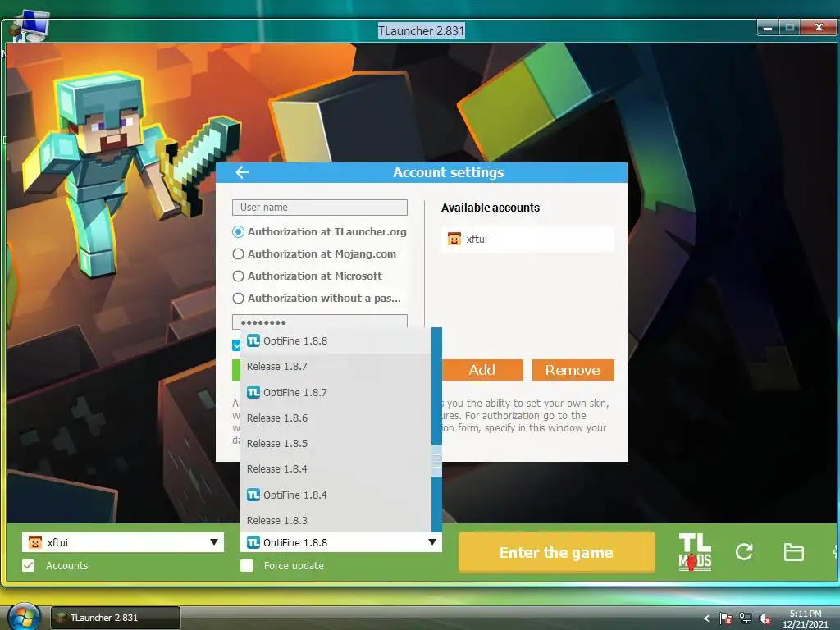
Task: Choose Release 1.8.6 from version list
Action: coord(336,418)
